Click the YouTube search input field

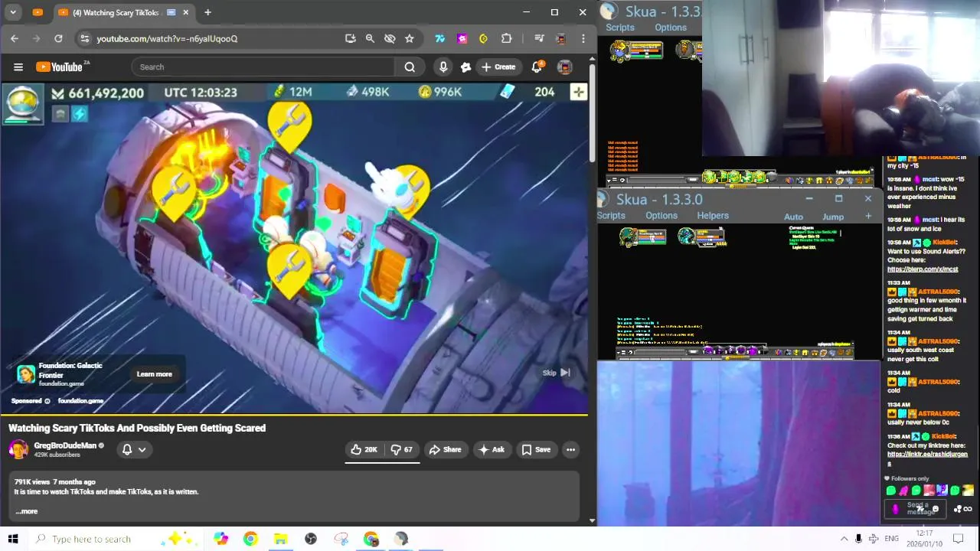click(x=263, y=67)
